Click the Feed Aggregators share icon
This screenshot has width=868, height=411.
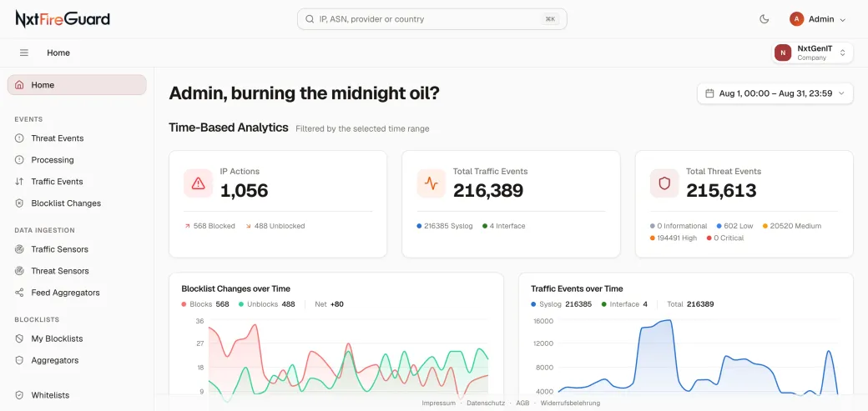pos(19,293)
